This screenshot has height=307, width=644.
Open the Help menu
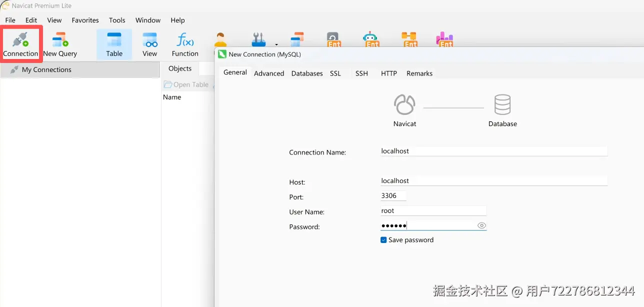pos(177,20)
